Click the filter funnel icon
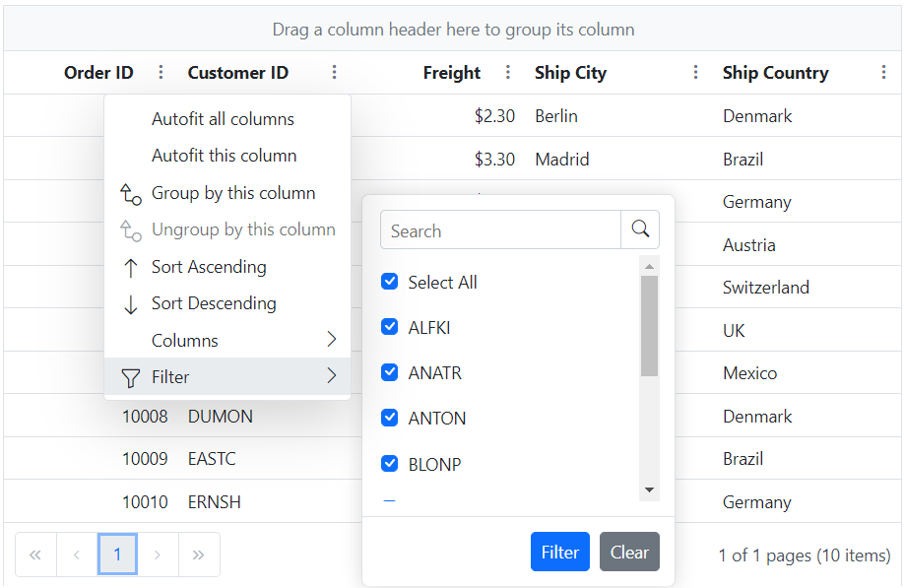904x588 pixels. click(x=131, y=377)
